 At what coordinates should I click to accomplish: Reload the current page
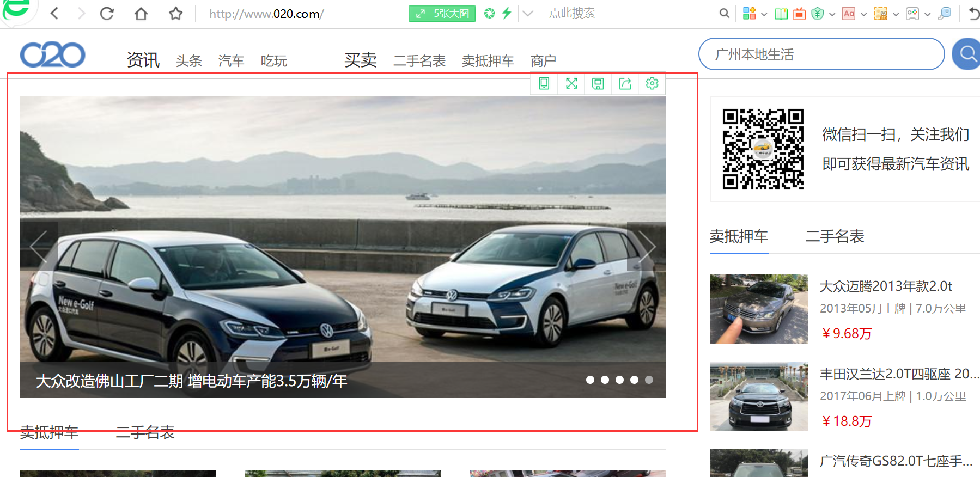coord(107,13)
